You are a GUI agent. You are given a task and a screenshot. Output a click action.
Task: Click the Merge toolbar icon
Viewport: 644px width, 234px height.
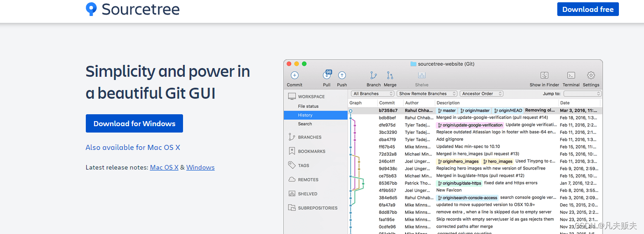390,75
